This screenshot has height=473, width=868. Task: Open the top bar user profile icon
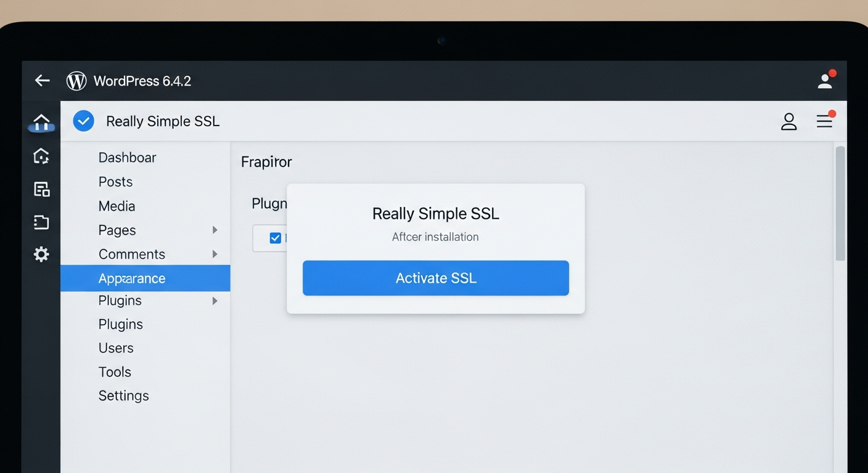pos(826,80)
